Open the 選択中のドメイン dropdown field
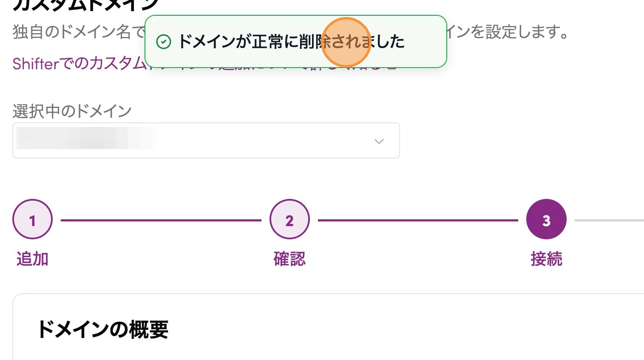The height and width of the screenshot is (360, 644). tap(206, 141)
